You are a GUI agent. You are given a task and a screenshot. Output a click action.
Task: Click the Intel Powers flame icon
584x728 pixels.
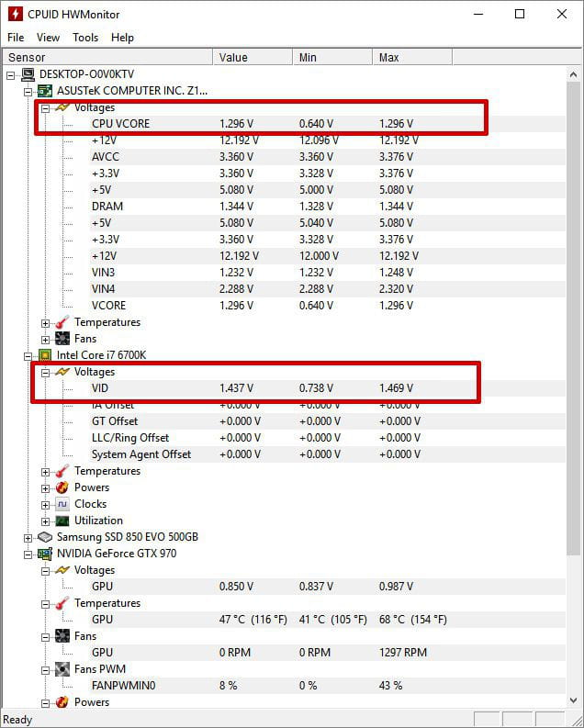[x=62, y=487]
